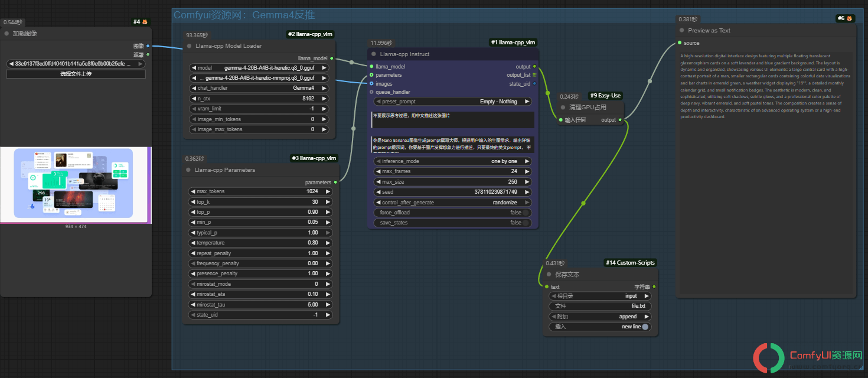The image size is (868, 378).
Task: Toggle the force_offload switch
Action: pos(526,213)
